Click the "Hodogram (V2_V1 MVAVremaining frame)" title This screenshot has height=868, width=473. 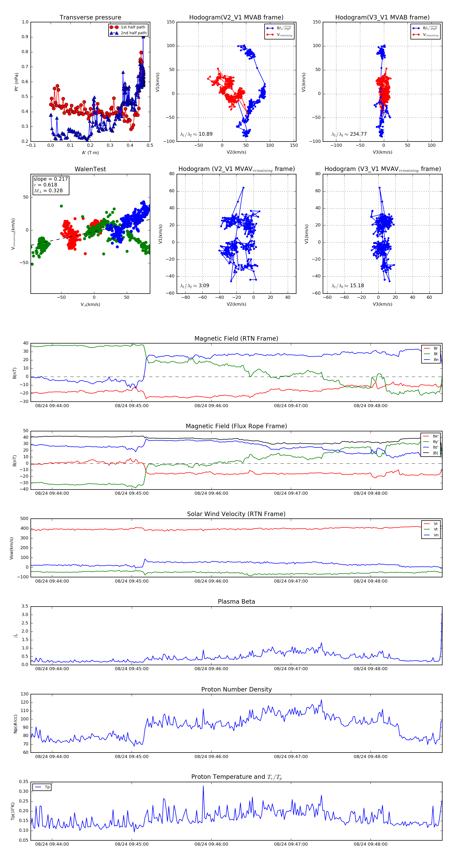click(x=236, y=169)
